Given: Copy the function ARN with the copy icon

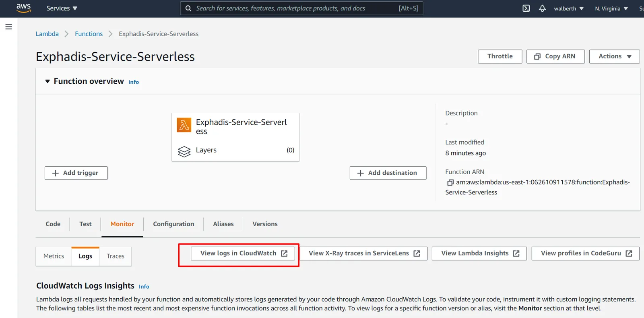Looking at the screenshot, I should tap(450, 182).
